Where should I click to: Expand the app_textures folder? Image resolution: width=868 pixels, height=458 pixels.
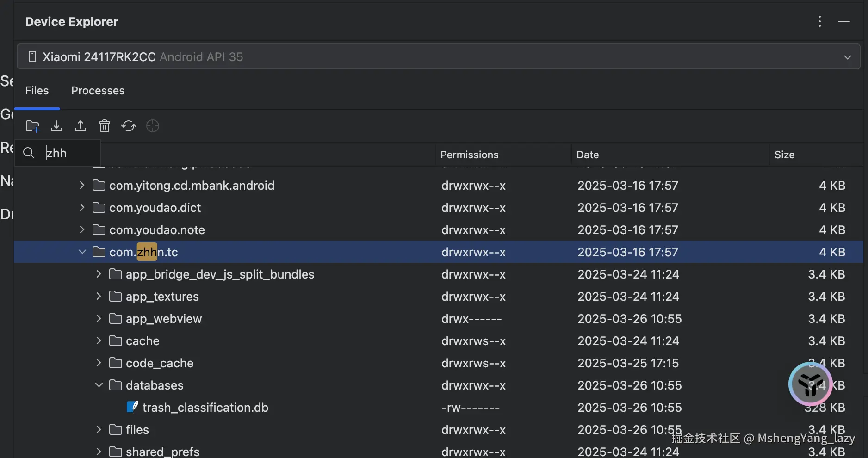coord(99,296)
